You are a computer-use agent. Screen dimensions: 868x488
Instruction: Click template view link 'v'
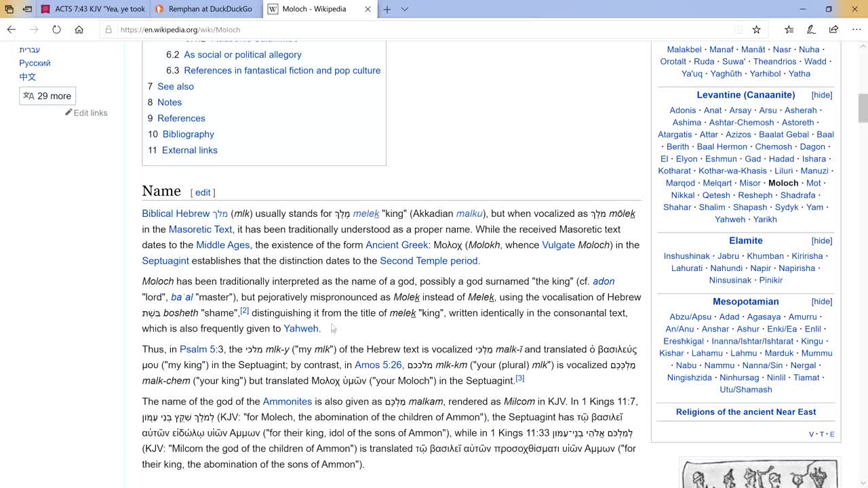pyautogui.click(x=811, y=434)
